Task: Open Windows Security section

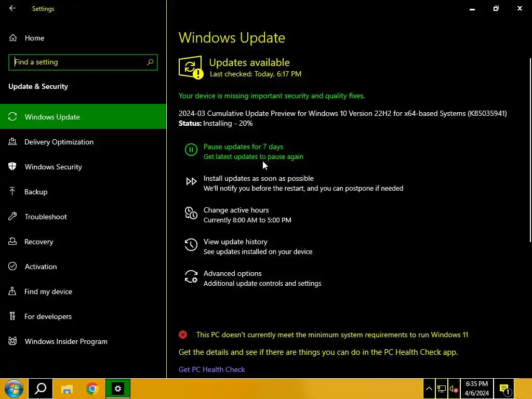Action: click(83, 167)
